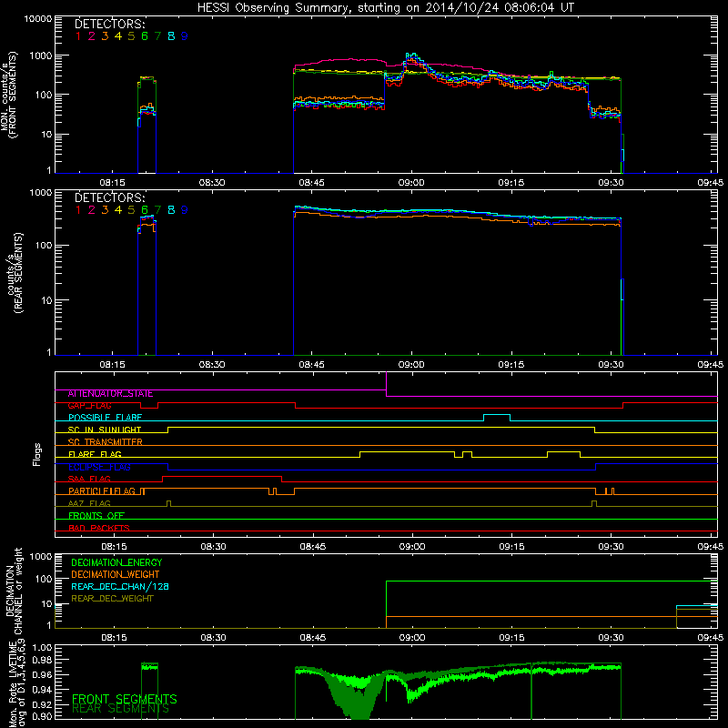The height and width of the screenshot is (728, 728).
Task: Click the SC_TRANSMITTER flag label
Action: (x=106, y=441)
